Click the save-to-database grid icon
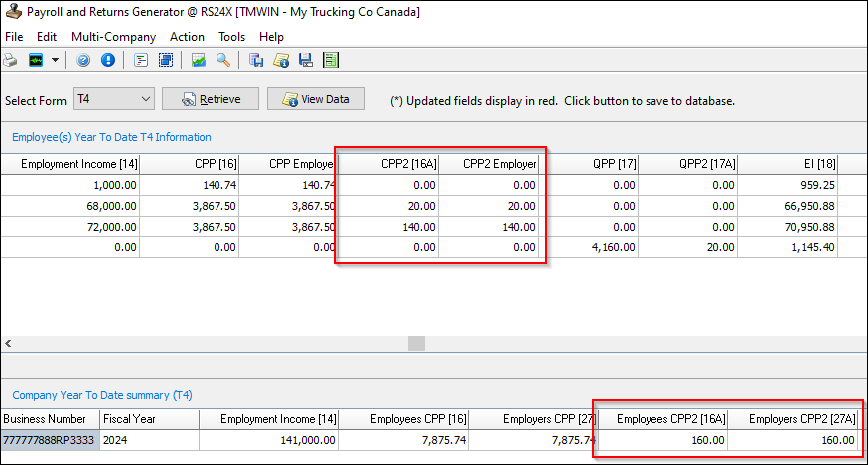Viewport: 868px width, 465px height. pyautogui.click(x=255, y=60)
